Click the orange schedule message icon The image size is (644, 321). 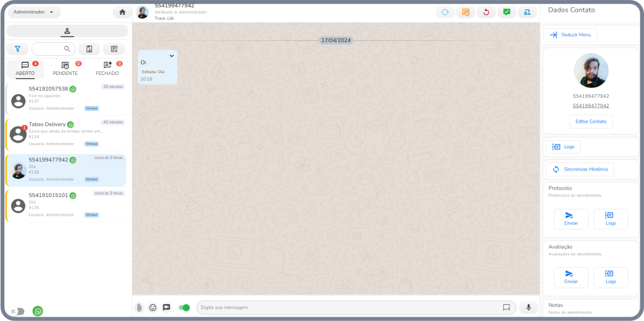(x=466, y=12)
